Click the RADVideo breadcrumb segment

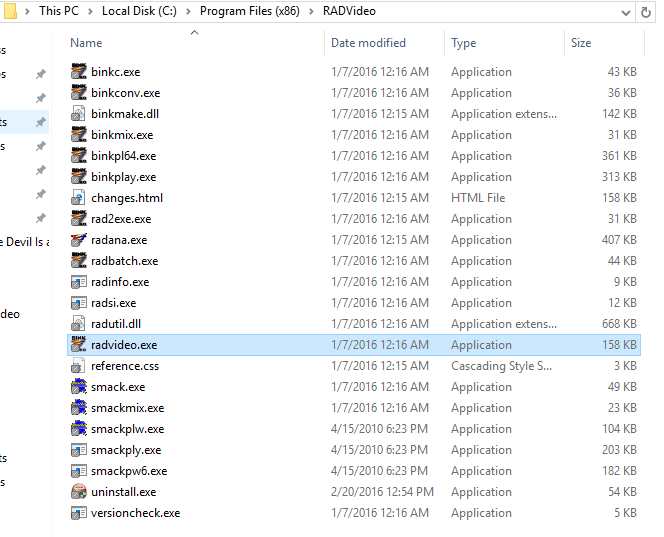coord(349,11)
